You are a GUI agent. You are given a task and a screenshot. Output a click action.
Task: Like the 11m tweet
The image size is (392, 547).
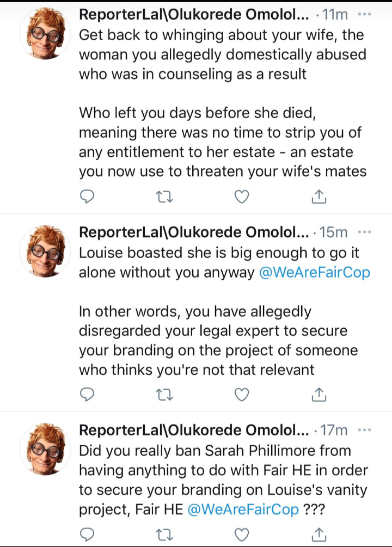coord(241,197)
